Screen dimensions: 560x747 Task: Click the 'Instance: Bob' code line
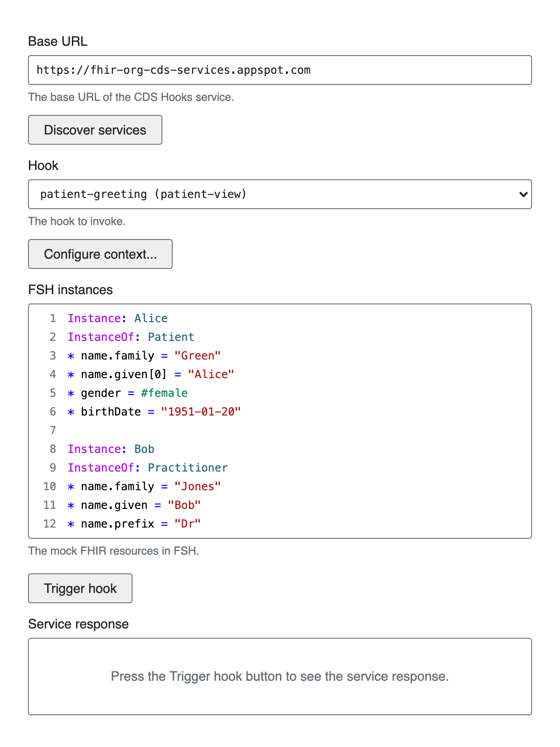(x=111, y=449)
